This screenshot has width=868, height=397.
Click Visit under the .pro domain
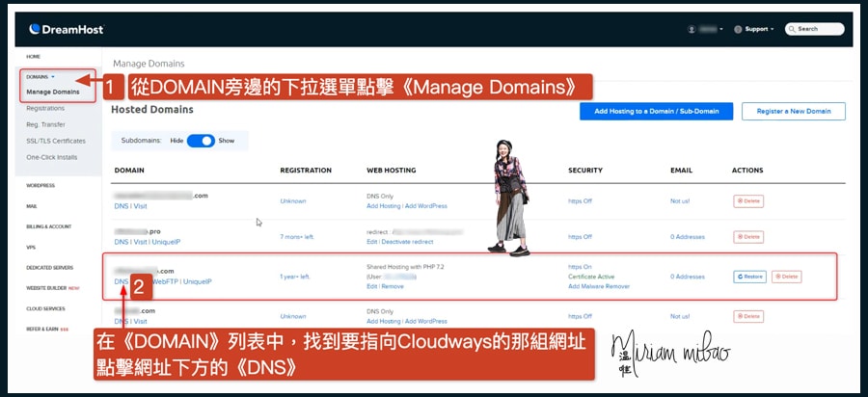(140, 242)
